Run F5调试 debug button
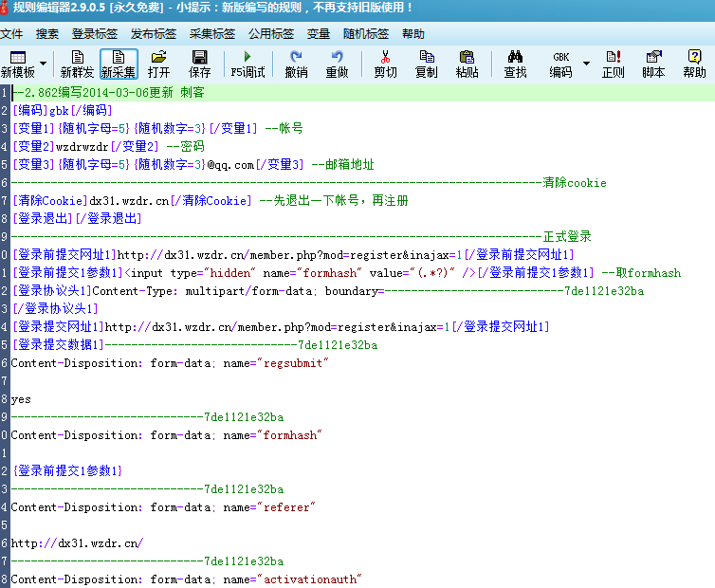Viewport: 715px width, 588px height. [247, 64]
